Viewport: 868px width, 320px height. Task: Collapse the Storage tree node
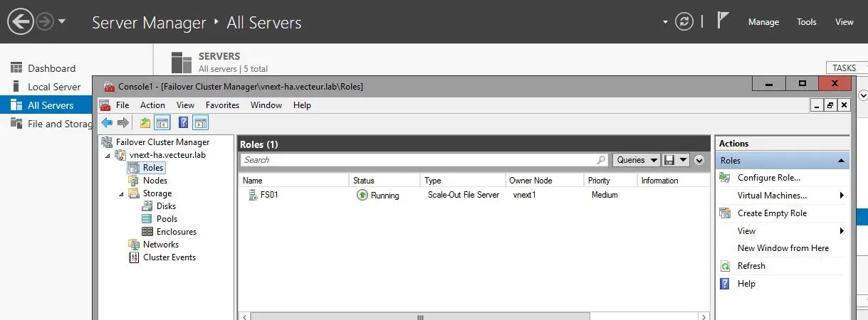(121, 193)
